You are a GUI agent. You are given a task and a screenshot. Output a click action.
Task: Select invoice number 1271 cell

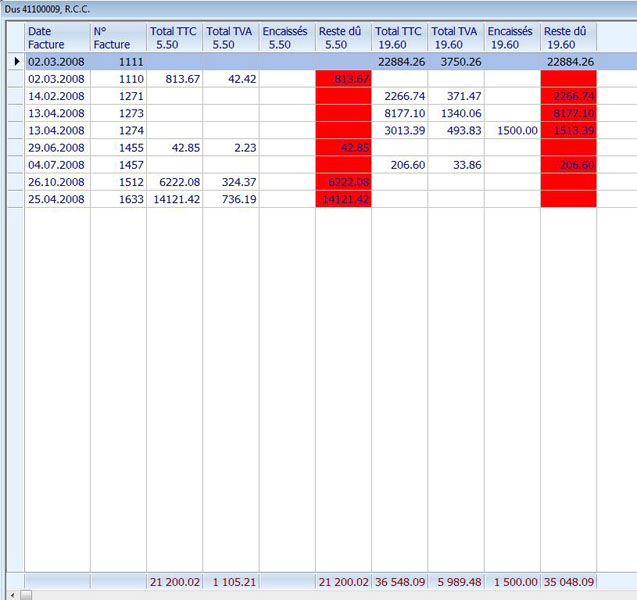(x=118, y=96)
